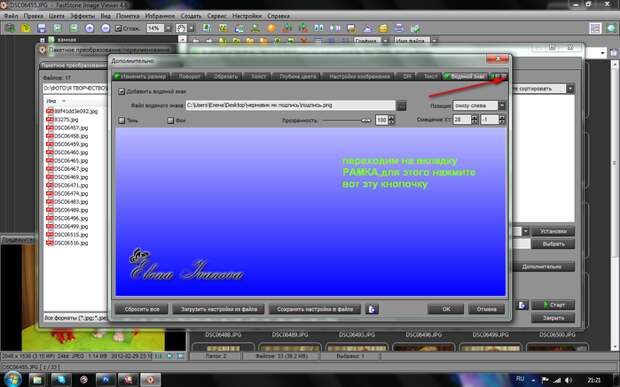Click the Прозрачность value stepper arrows
Viewport: 620px width, 387px height.
pos(391,120)
